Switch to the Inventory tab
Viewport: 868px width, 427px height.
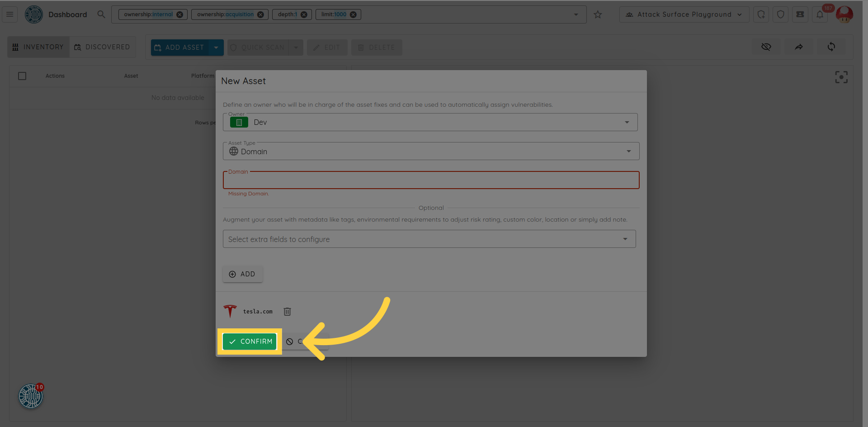click(x=38, y=47)
